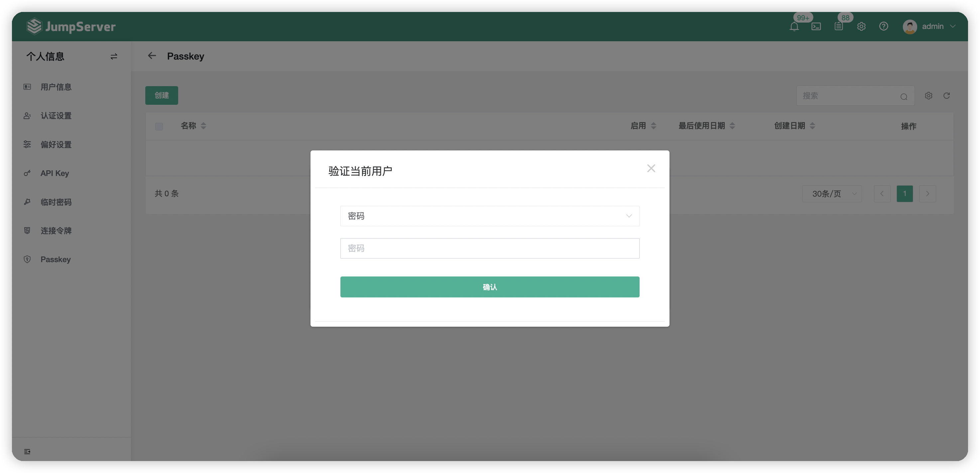Sort by 最后使用日期 column arrows

[x=732, y=126]
